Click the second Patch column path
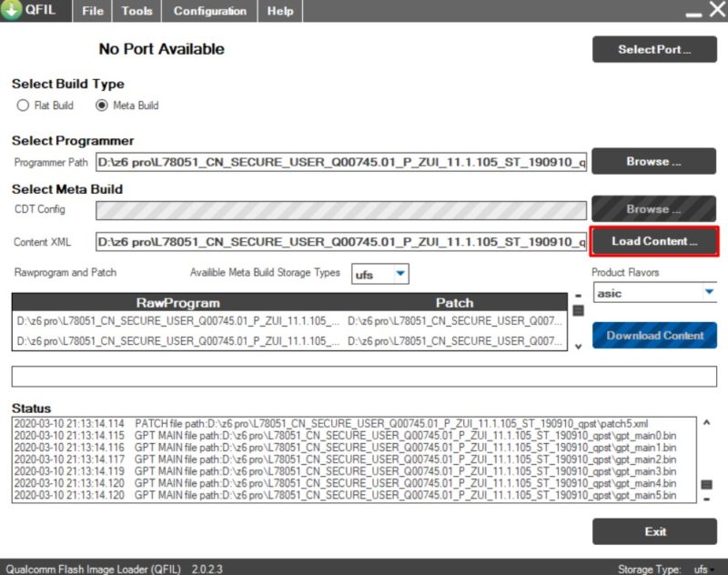The image size is (728, 575). (454, 341)
